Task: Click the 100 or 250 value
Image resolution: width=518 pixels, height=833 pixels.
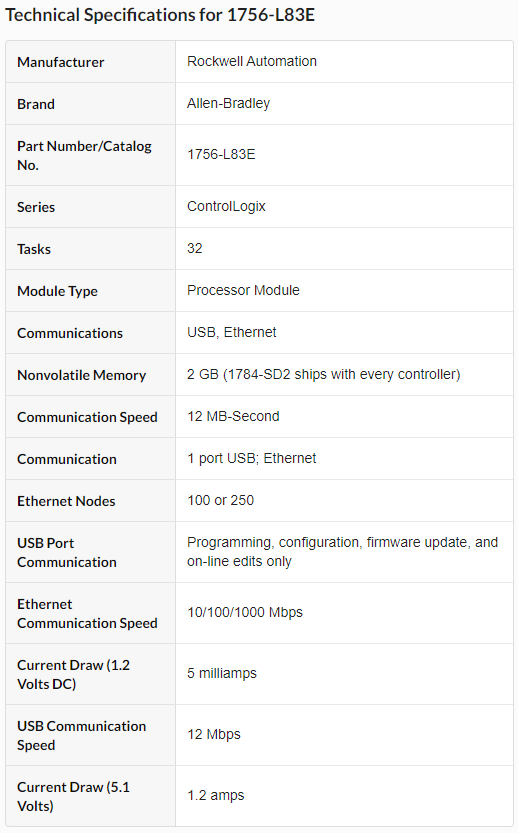Action: (x=220, y=500)
